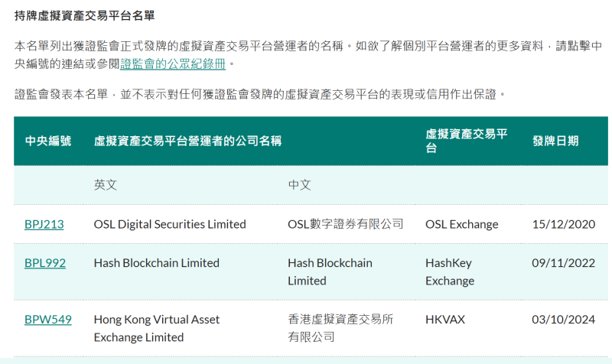
Task: Click the 09/11/2022 licence date
Action: coord(564,263)
